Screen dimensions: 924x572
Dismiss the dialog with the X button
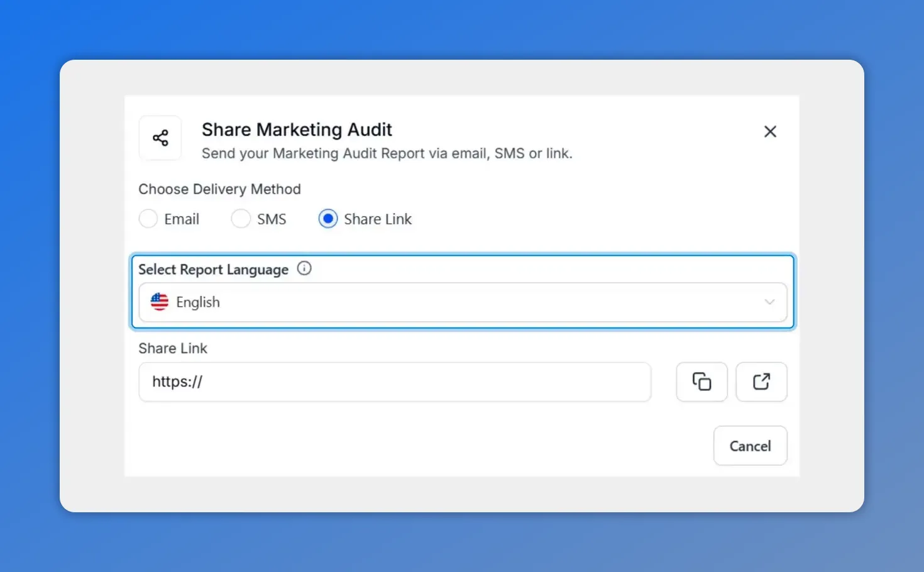[x=770, y=131]
